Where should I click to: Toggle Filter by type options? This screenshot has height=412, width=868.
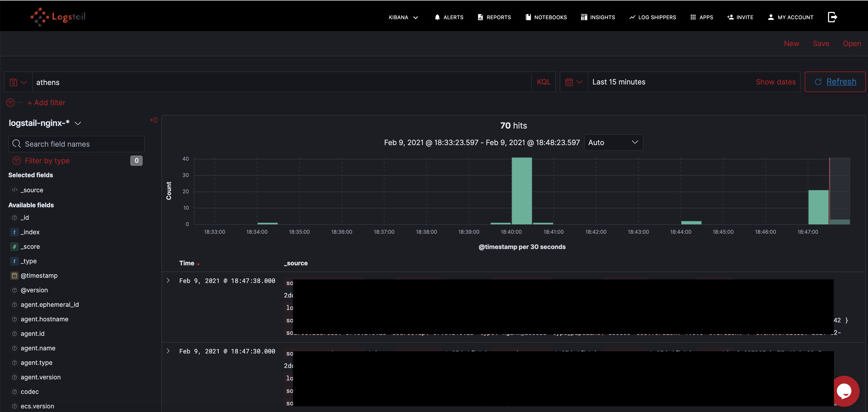[x=47, y=161]
